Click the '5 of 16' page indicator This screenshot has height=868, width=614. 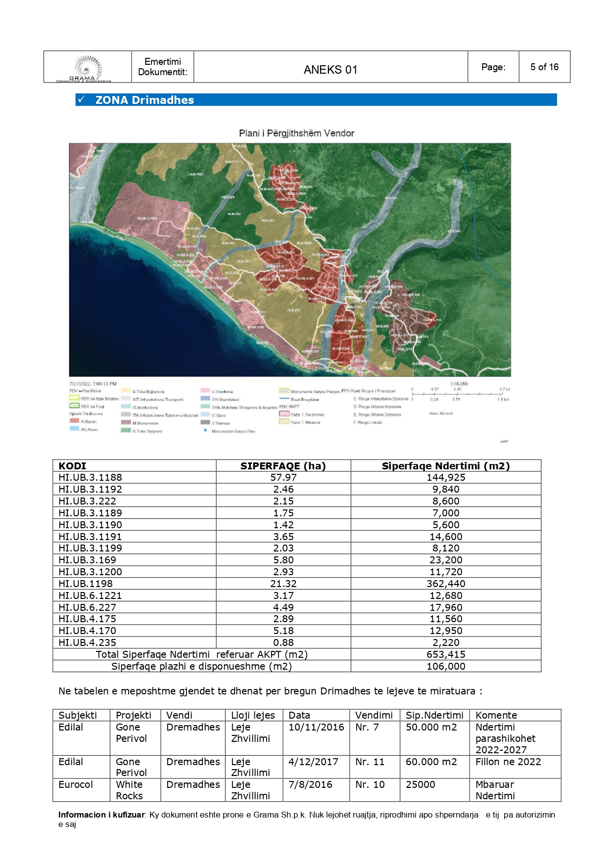(x=544, y=67)
